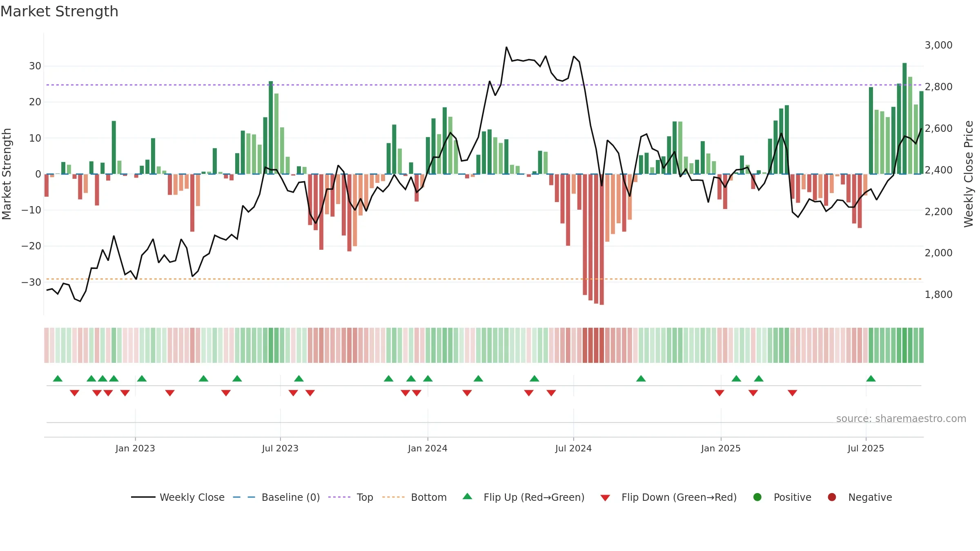Click the Market Strength chart title

click(59, 11)
